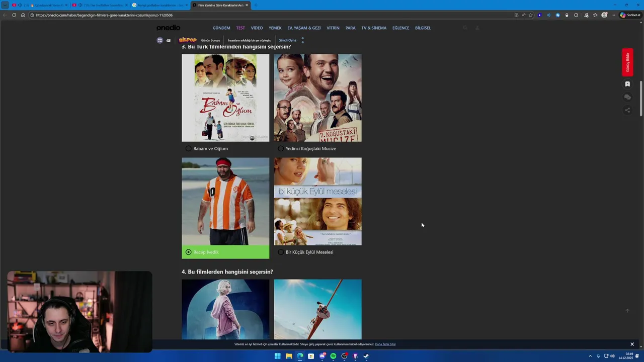Open the TV & SİNEMA menu item
Image resolution: width=644 pixels, height=362 pixels.
[374, 28]
